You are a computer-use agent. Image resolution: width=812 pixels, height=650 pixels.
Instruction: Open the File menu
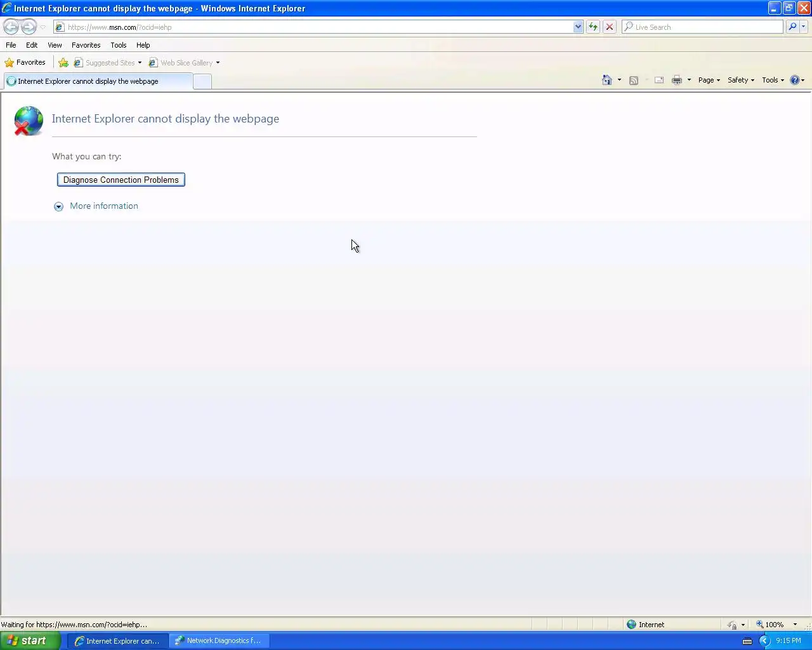coord(11,45)
